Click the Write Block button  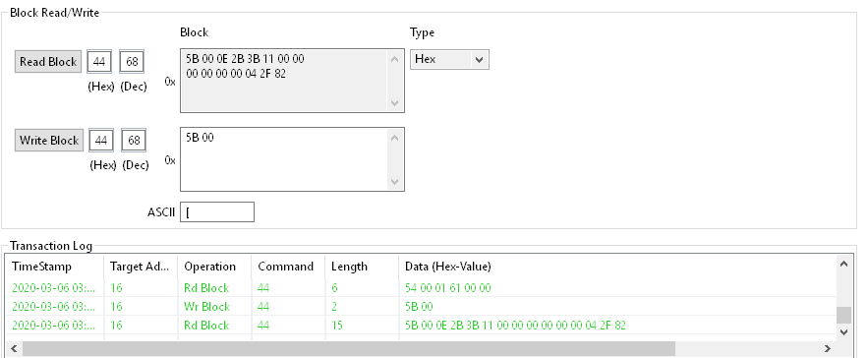[x=49, y=141]
